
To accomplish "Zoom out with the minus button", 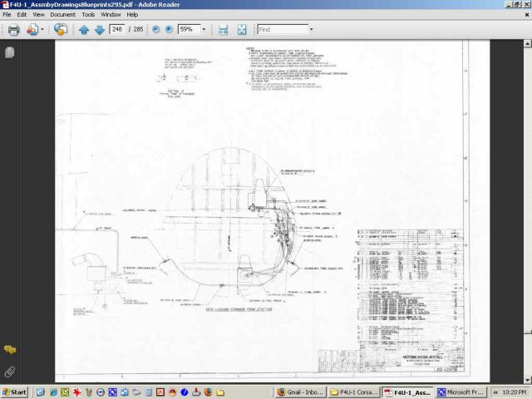I will click(x=155, y=30).
